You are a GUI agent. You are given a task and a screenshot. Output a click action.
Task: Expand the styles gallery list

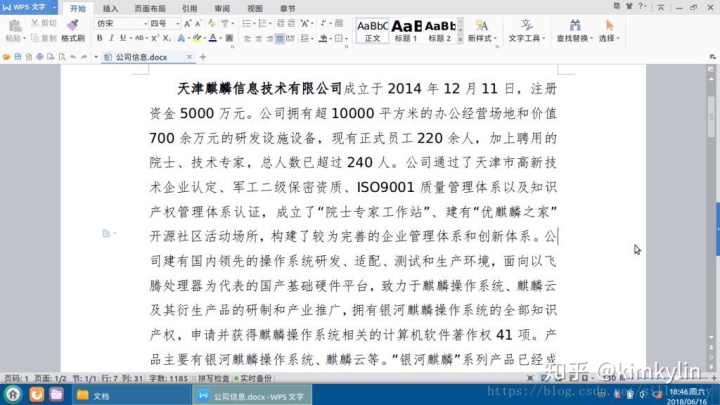click(x=460, y=40)
